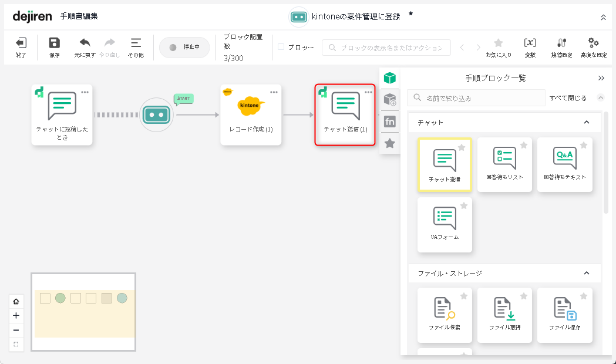Select the チャットに投稿したとき trigger block
The image size is (616, 364).
pyautogui.click(x=62, y=114)
